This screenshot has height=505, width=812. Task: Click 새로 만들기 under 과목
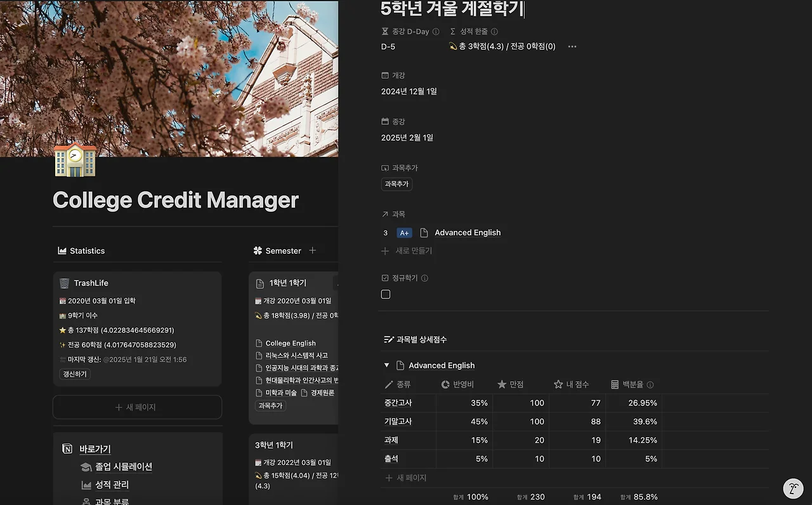point(407,251)
